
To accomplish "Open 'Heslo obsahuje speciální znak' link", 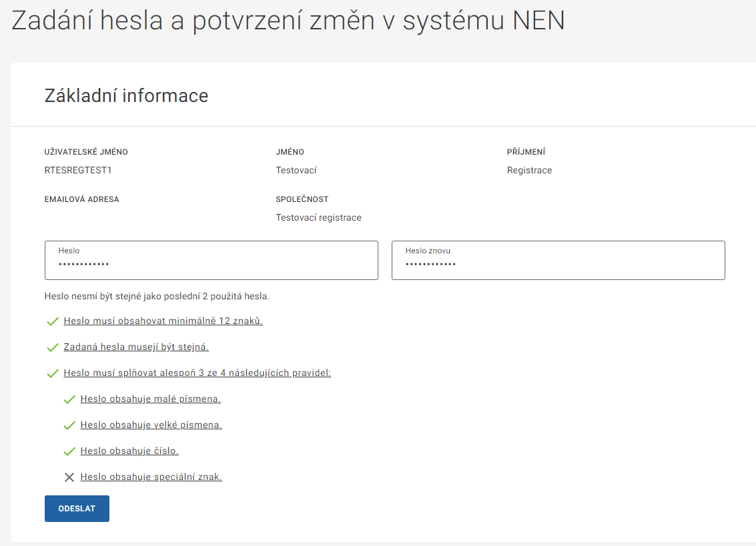I will [151, 477].
